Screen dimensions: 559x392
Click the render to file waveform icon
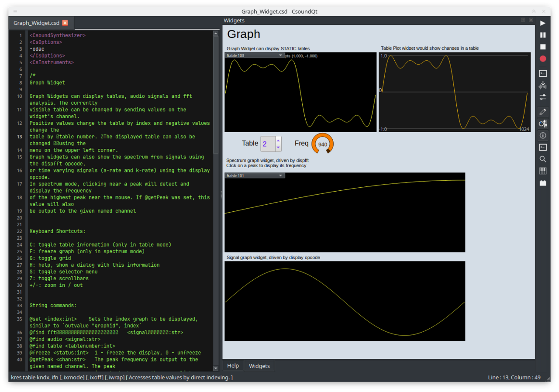(x=543, y=85)
